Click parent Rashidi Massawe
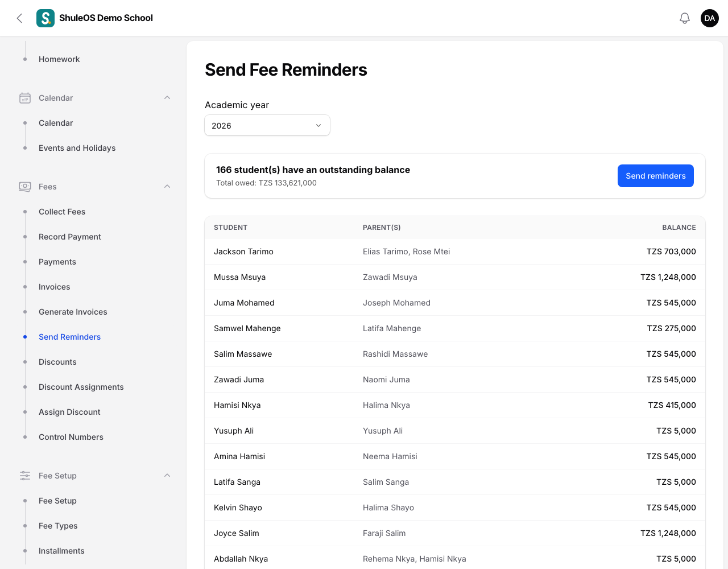 click(x=395, y=354)
